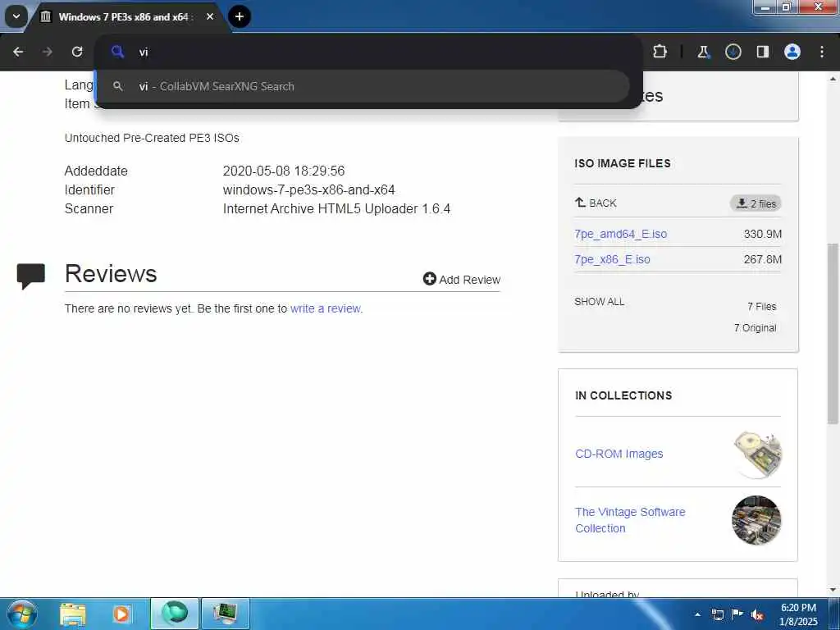Go forward to the next page
This screenshot has width=840, height=630.
[48, 52]
